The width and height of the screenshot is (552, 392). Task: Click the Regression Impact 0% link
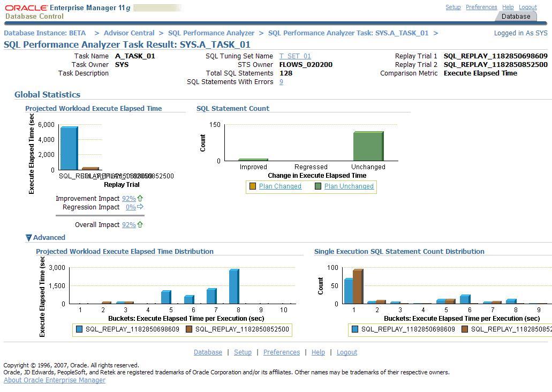click(x=130, y=207)
